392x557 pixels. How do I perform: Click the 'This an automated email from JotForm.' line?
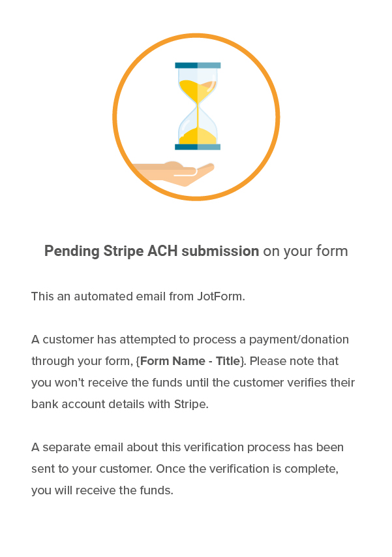[138, 296]
